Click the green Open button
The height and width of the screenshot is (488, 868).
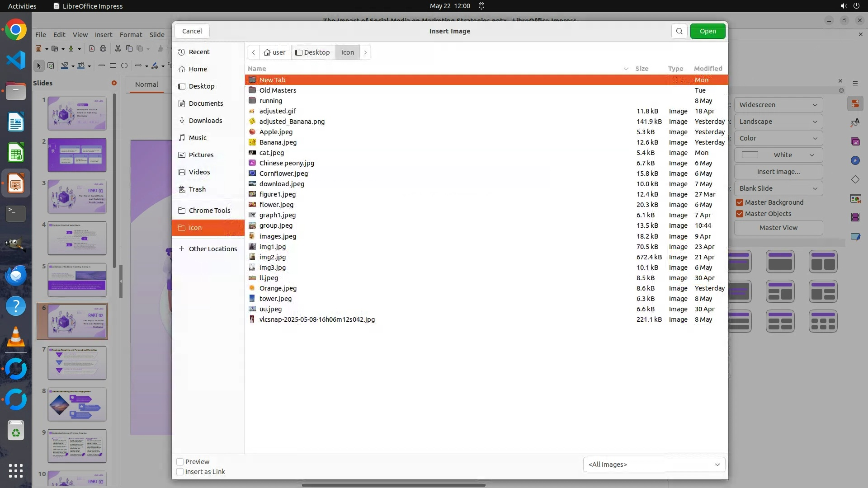coord(708,31)
